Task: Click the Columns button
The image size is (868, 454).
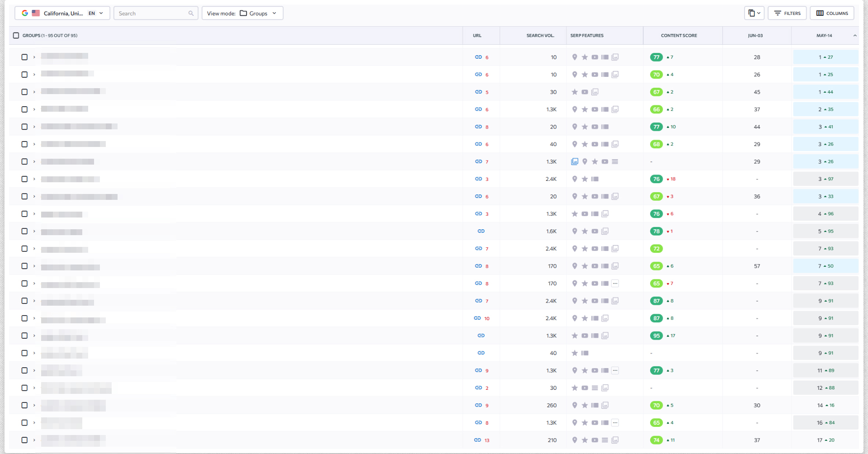Action: (x=832, y=13)
